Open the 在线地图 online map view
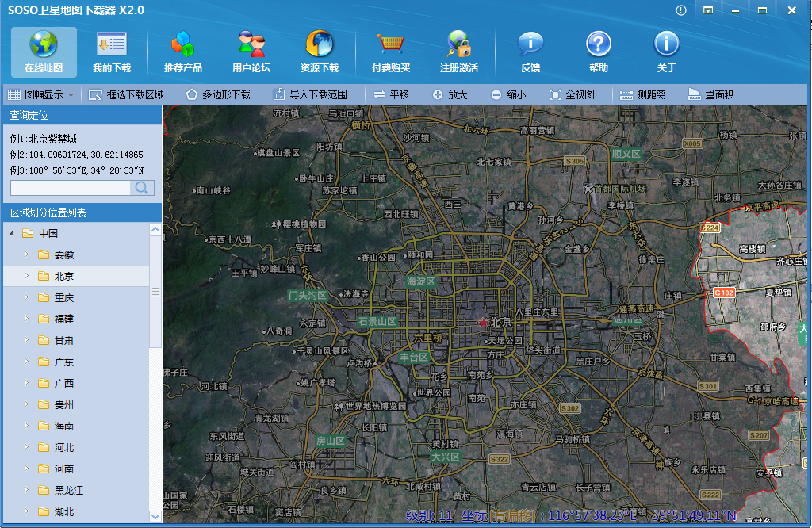This screenshot has height=528, width=812. [x=44, y=52]
